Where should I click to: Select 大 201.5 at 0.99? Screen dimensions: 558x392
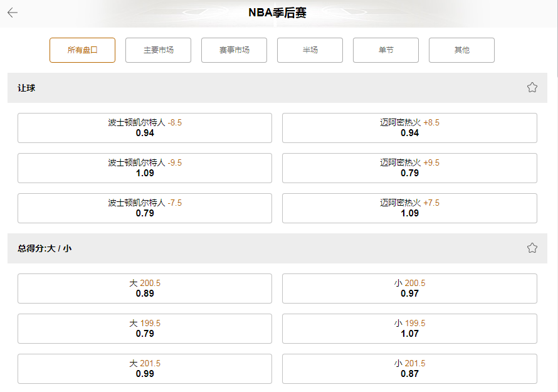(144, 368)
